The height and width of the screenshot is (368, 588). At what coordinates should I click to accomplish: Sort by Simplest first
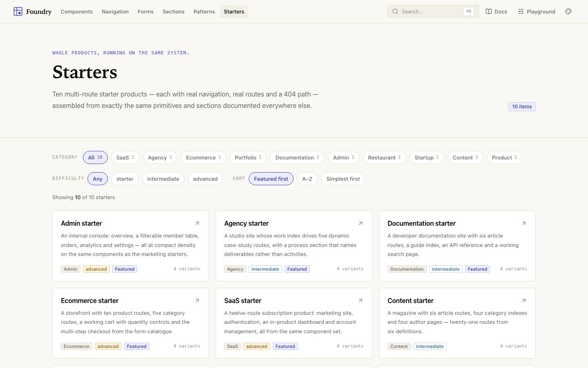click(343, 179)
